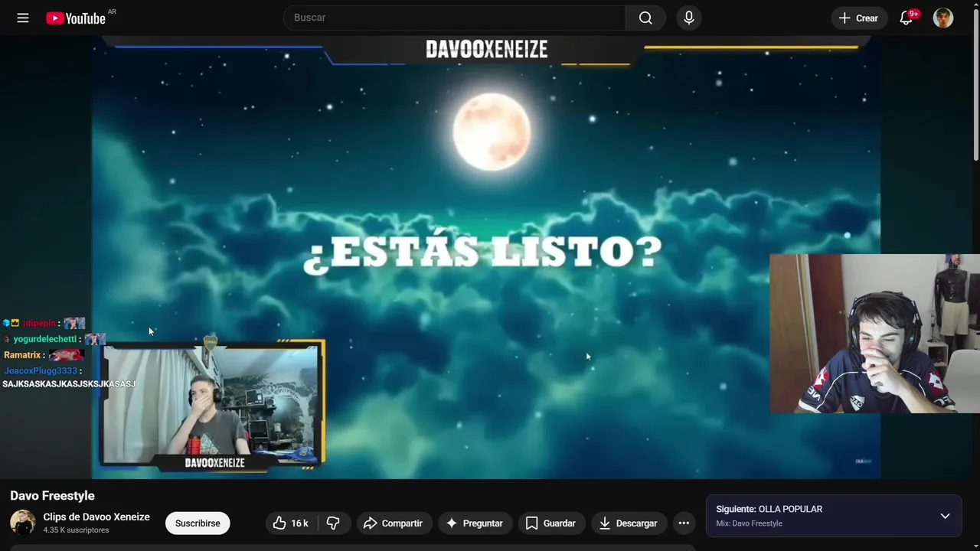Download the video with Descargar
980x551 pixels.
pos(629,523)
